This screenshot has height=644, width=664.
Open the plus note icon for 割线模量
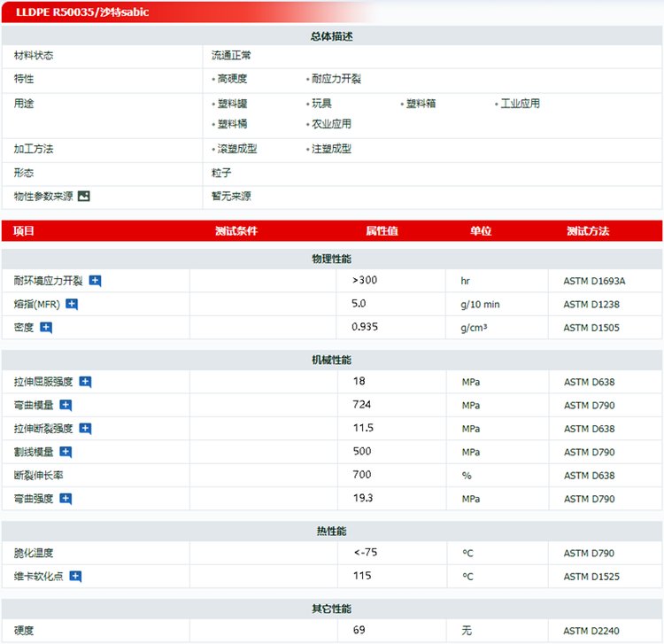tap(66, 452)
